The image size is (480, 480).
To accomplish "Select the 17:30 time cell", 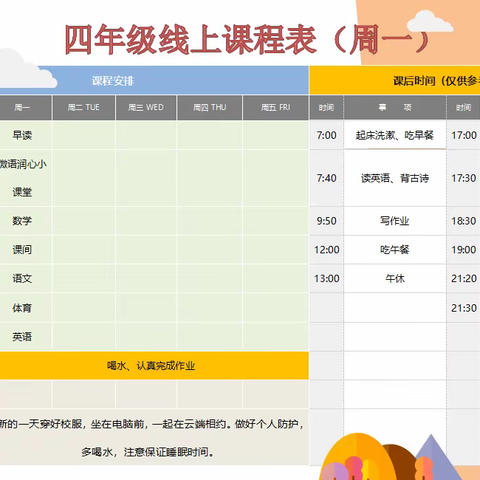I will point(464,178).
